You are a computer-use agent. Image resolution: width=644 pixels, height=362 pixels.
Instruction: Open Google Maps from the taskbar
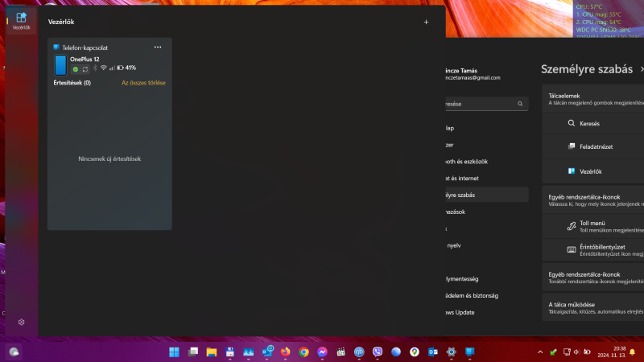(415, 352)
